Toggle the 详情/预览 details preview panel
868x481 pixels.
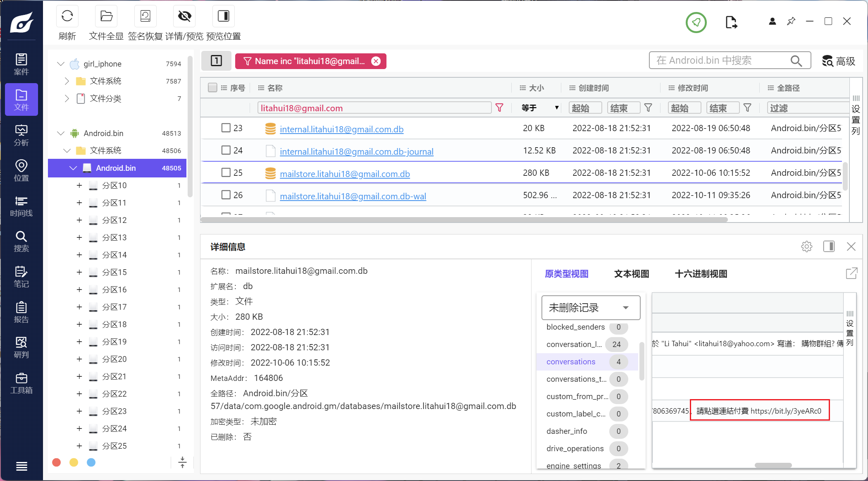click(x=184, y=17)
